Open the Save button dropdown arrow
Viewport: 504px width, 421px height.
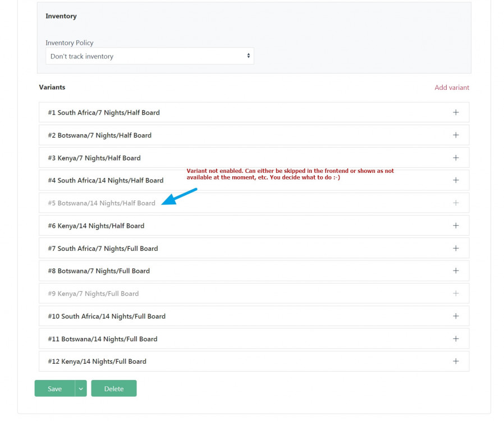click(81, 388)
